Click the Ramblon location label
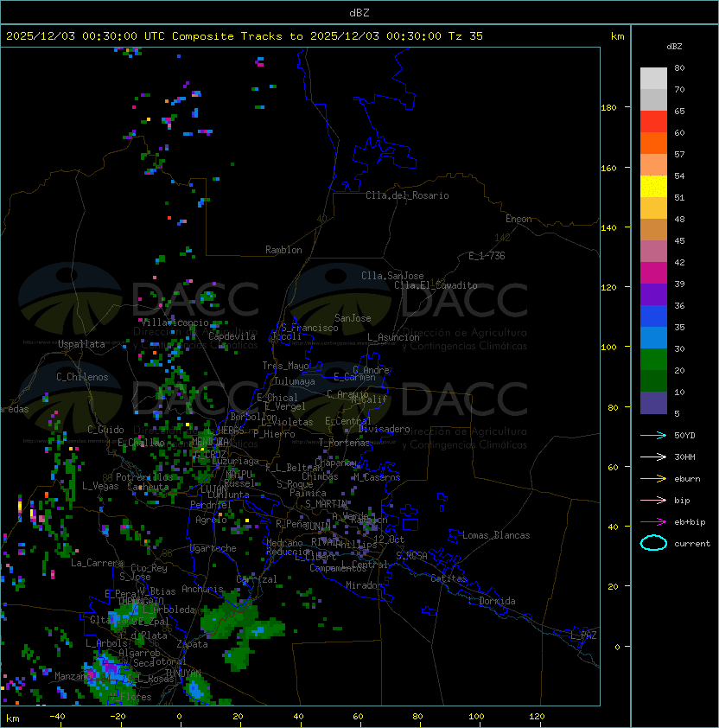The image size is (719, 728). click(x=283, y=250)
